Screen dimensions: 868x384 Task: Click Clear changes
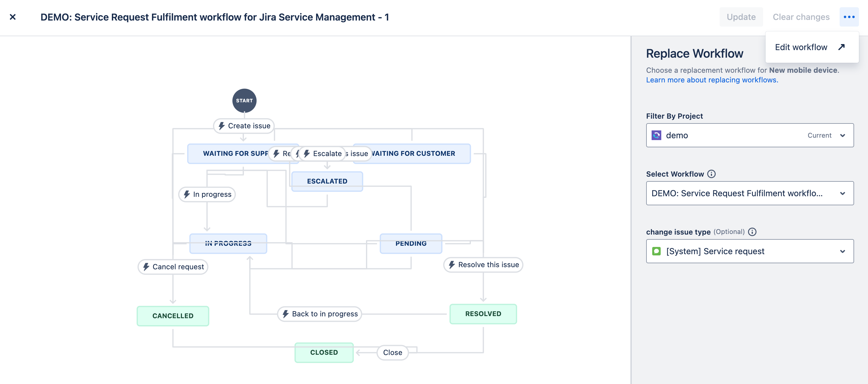(x=801, y=17)
